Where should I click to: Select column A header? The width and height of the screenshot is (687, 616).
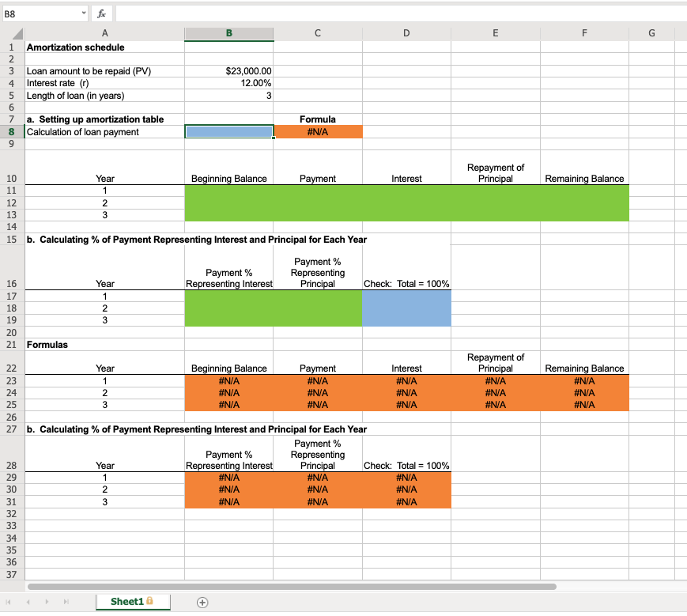point(104,33)
